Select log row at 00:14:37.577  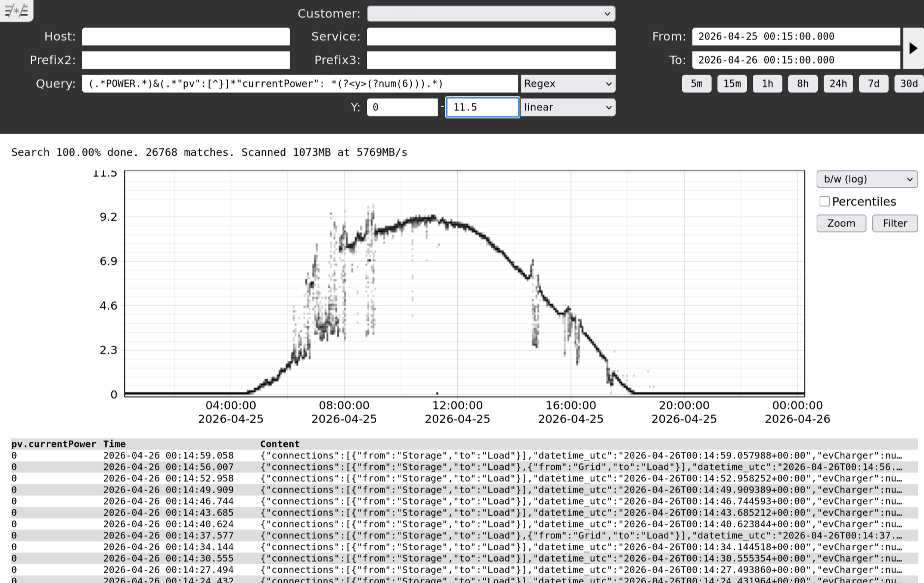[x=464, y=535]
